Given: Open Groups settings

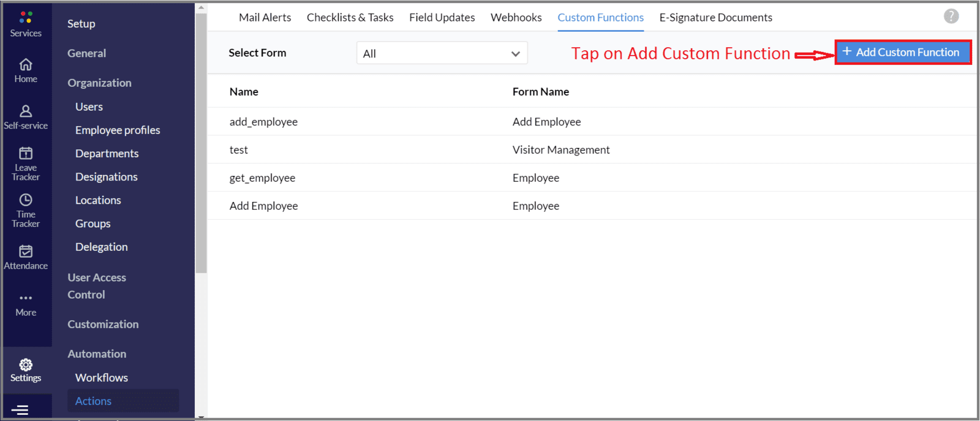Looking at the screenshot, I should pyautogui.click(x=92, y=223).
